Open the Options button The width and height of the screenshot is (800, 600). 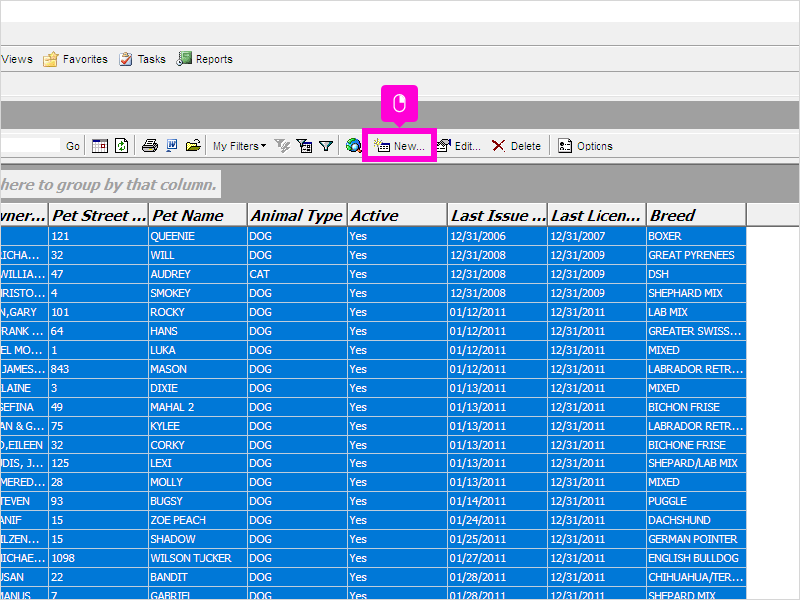(x=585, y=146)
